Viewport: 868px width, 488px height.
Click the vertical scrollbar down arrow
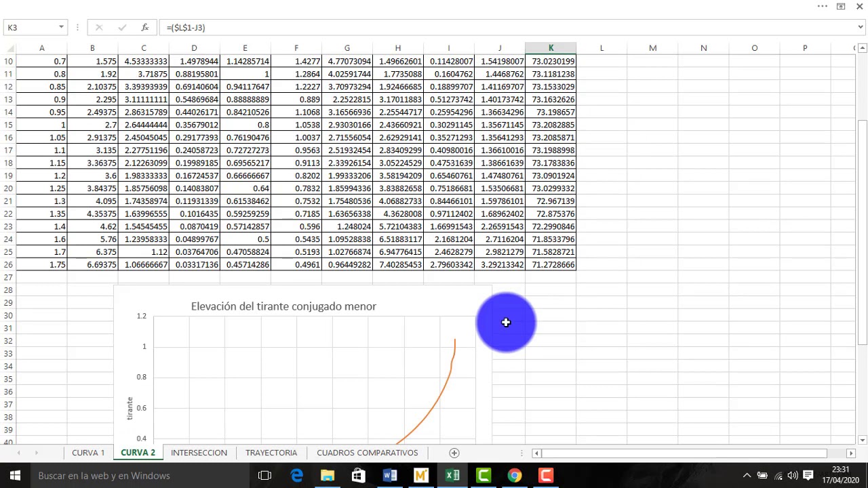tap(862, 441)
